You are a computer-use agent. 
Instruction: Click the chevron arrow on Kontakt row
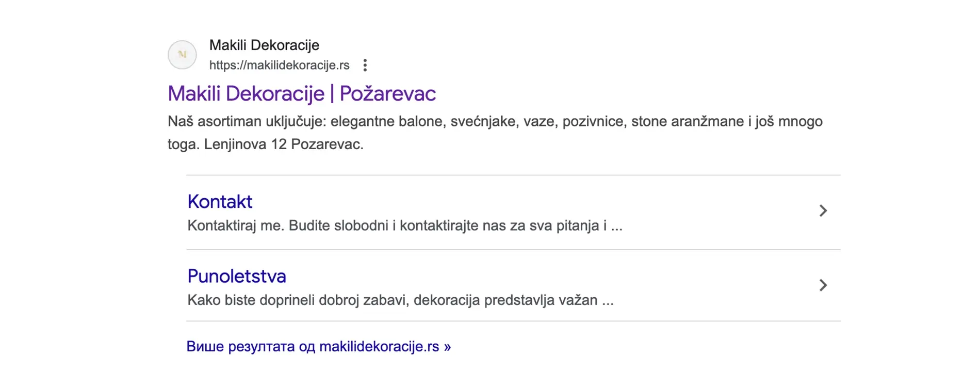[x=823, y=211]
